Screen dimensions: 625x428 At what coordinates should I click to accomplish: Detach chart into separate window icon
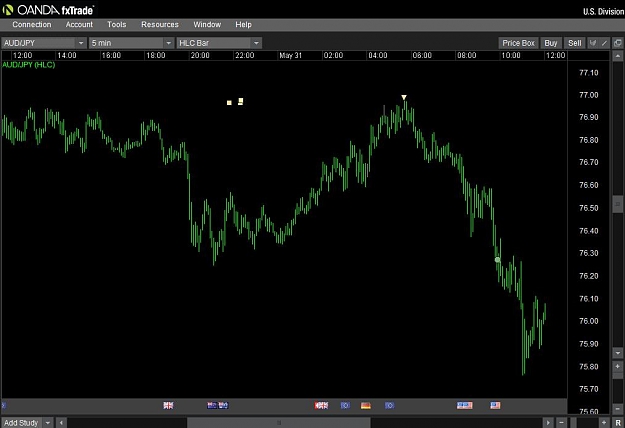click(x=618, y=43)
